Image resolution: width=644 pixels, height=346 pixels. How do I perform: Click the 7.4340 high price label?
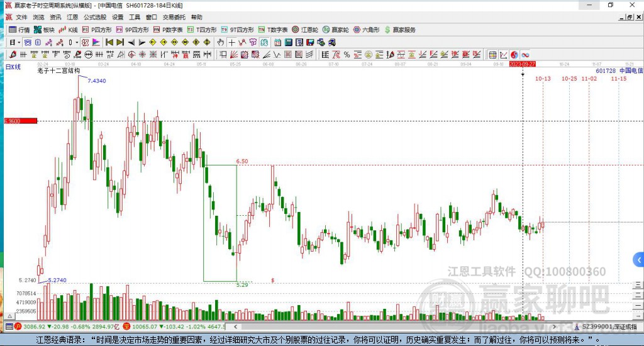coord(96,81)
